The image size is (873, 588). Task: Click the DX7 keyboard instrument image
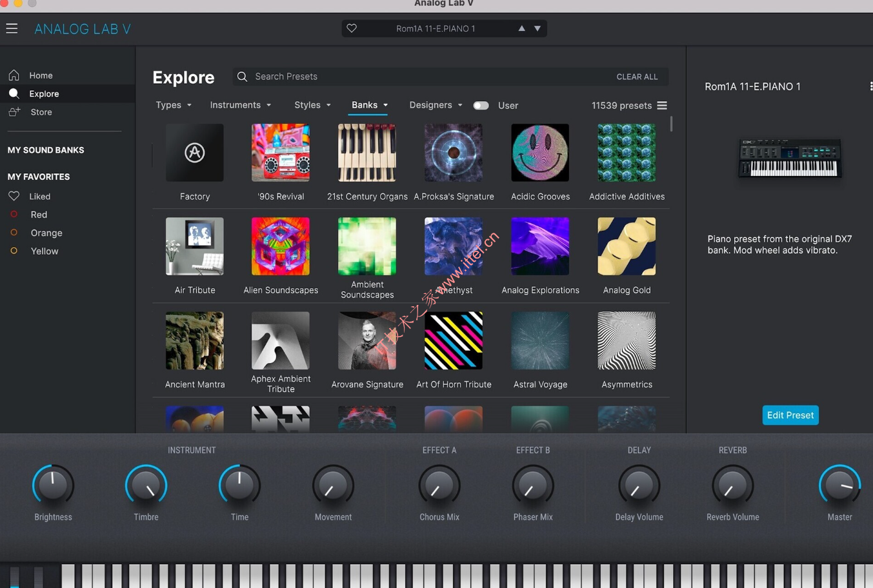790,158
